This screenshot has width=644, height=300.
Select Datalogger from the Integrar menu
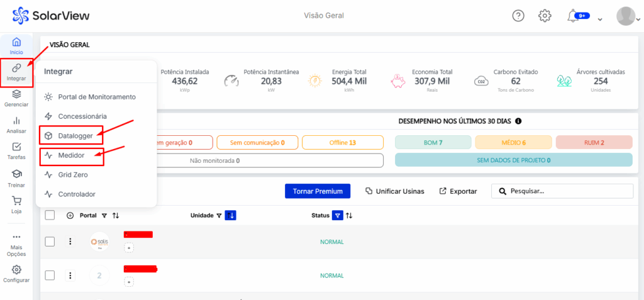click(x=75, y=136)
